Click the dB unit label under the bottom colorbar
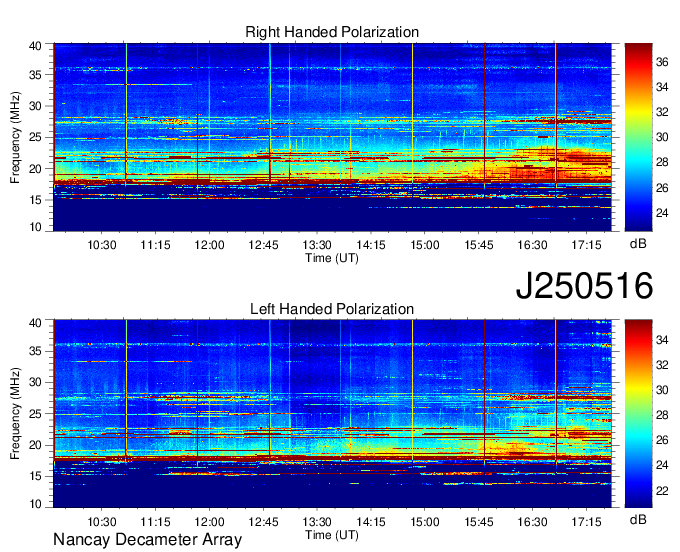Screen dimensions: 680x552 (x=638, y=520)
